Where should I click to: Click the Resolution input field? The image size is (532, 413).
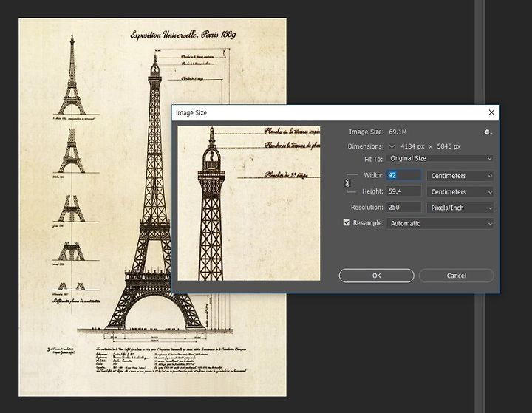pos(403,208)
